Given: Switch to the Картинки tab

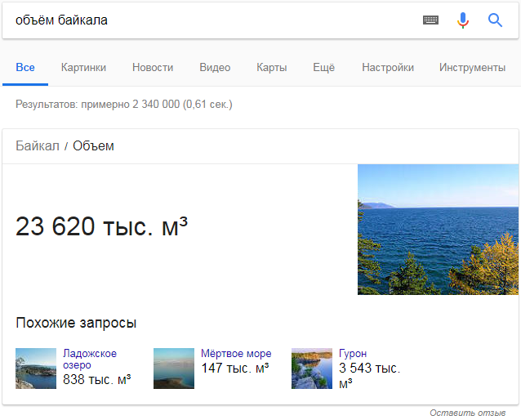Looking at the screenshot, I should pyautogui.click(x=83, y=68).
